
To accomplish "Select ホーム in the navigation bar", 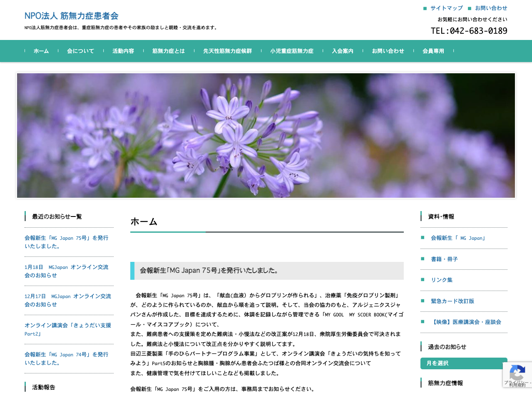I will 41,51.
